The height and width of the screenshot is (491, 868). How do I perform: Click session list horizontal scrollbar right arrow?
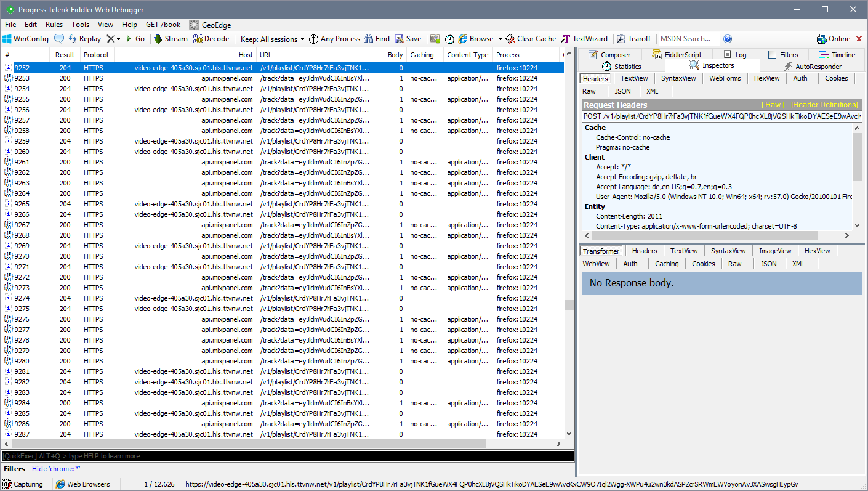click(x=560, y=444)
